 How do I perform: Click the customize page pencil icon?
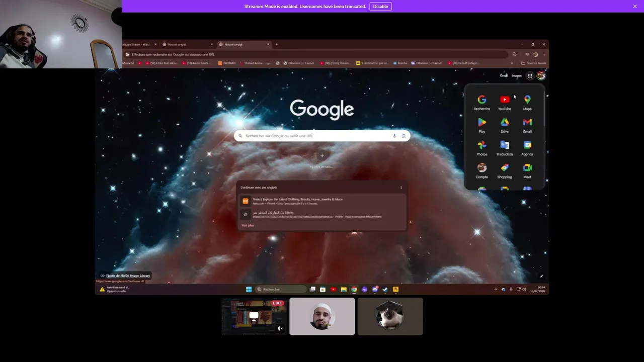click(x=542, y=276)
